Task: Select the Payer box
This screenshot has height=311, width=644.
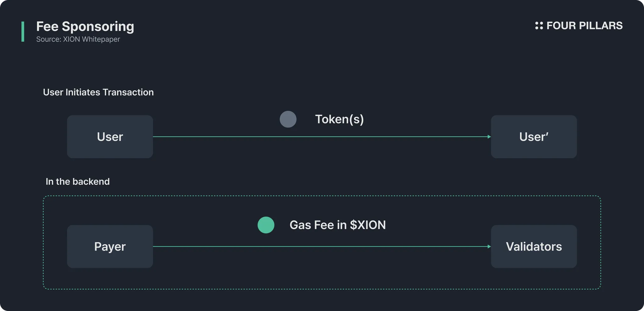Action: coord(110,246)
